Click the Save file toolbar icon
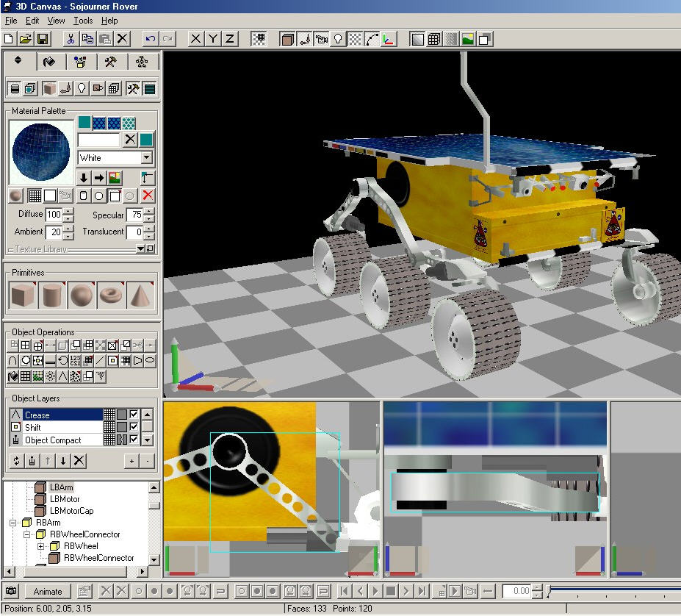 pyautogui.click(x=43, y=39)
